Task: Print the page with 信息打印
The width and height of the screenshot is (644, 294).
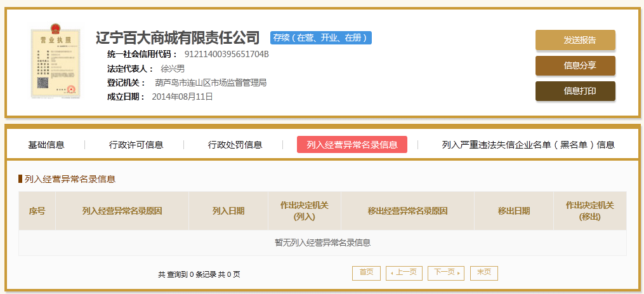Action: [575, 91]
